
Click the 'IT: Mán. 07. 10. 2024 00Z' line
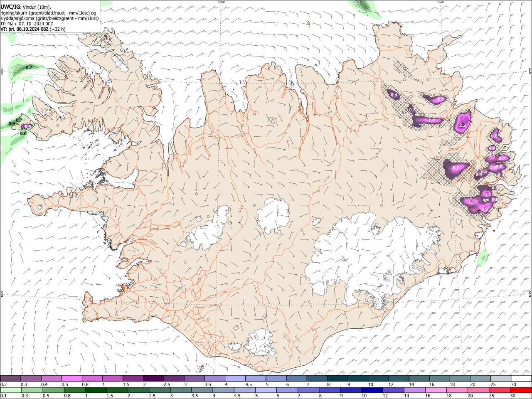(27, 24)
